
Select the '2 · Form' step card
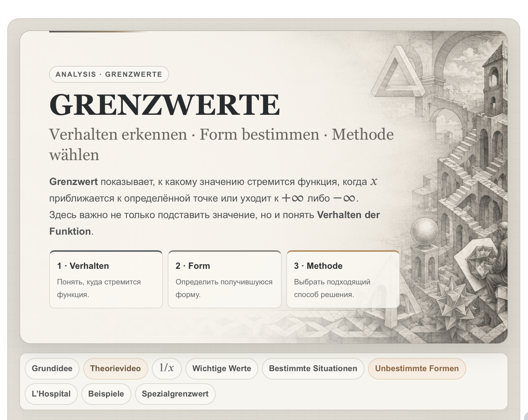tap(225, 279)
